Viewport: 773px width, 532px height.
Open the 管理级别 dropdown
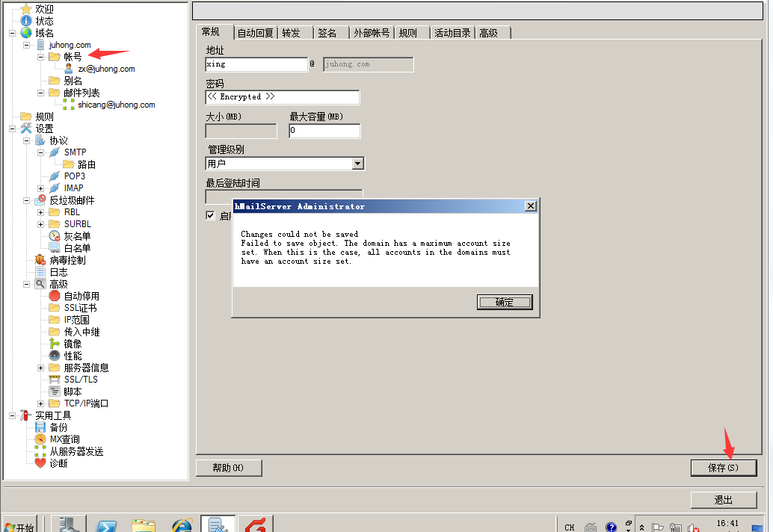[x=357, y=164]
